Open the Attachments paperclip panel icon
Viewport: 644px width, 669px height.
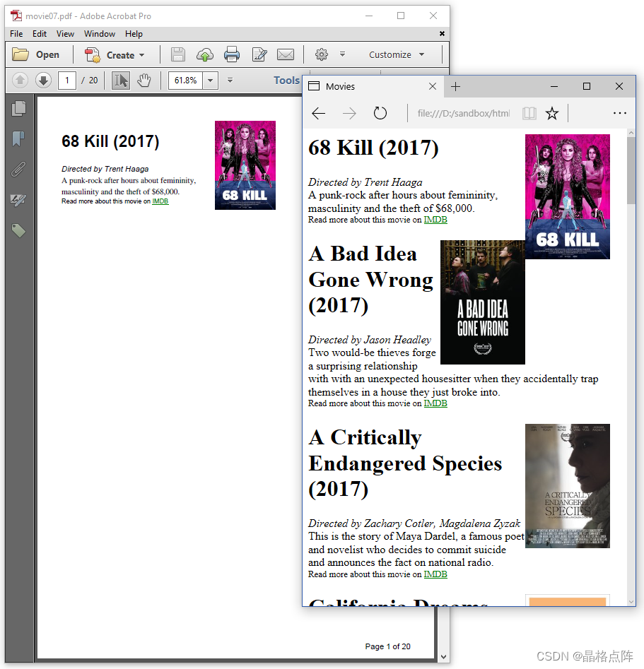coord(19,170)
